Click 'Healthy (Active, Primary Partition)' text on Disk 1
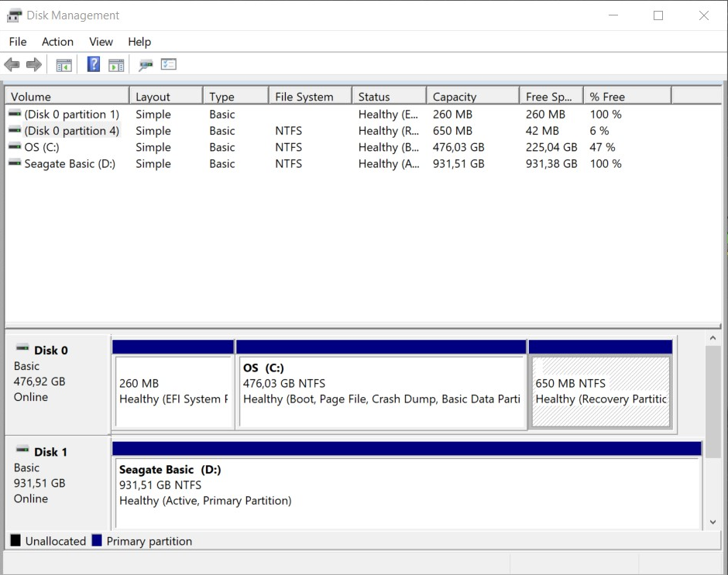728x575 pixels. click(x=205, y=501)
